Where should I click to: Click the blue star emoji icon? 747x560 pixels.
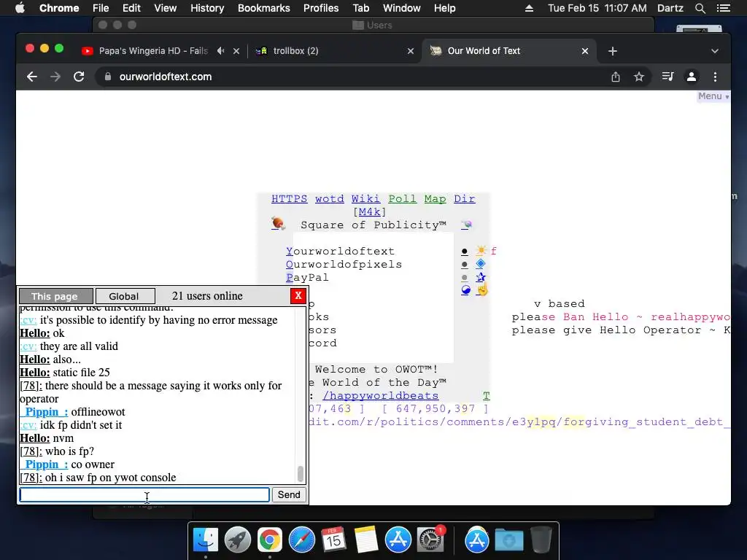[480, 276]
